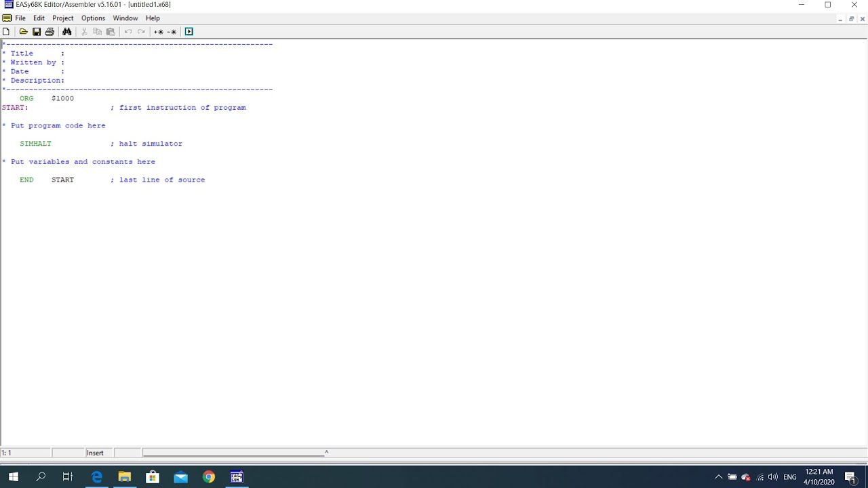The image size is (868, 488).
Task: Click the '; last line of source' comment
Action: coord(157,180)
